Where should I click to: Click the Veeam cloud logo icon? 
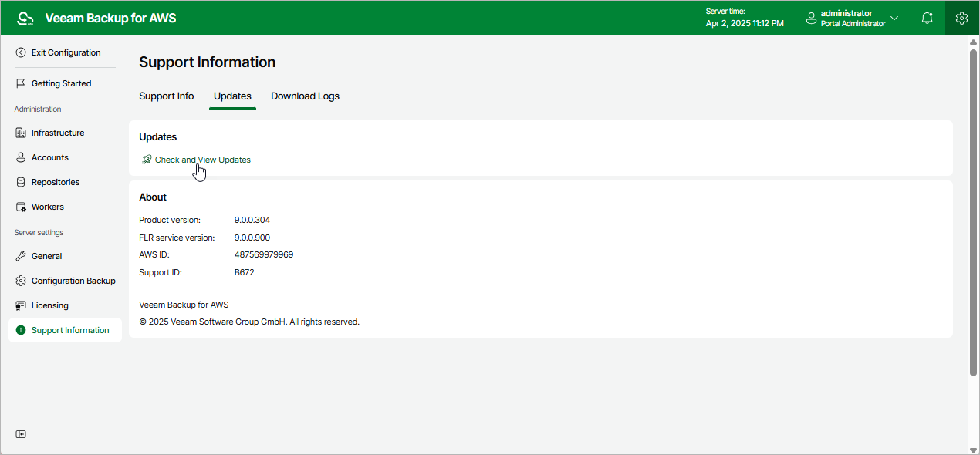point(25,18)
